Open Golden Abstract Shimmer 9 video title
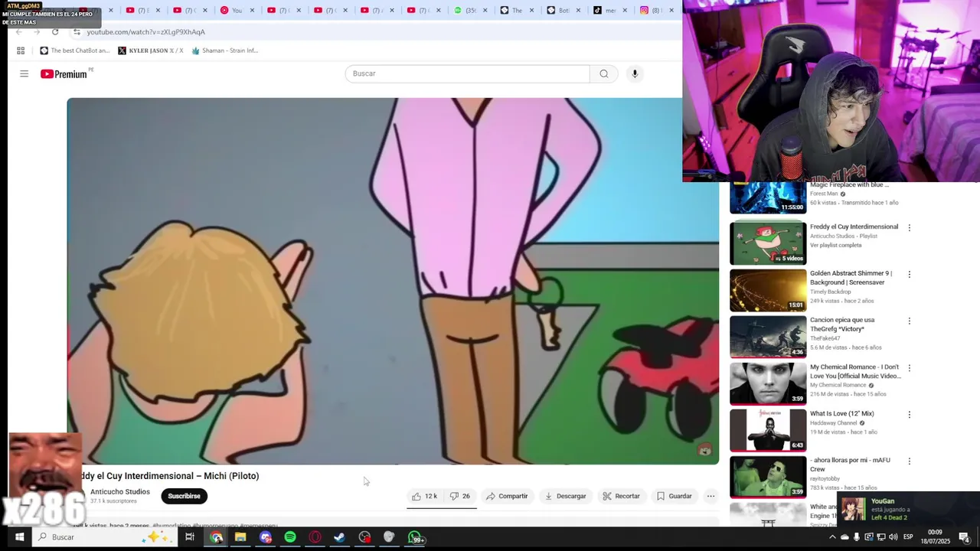The height and width of the screenshot is (551, 980). click(x=851, y=278)
